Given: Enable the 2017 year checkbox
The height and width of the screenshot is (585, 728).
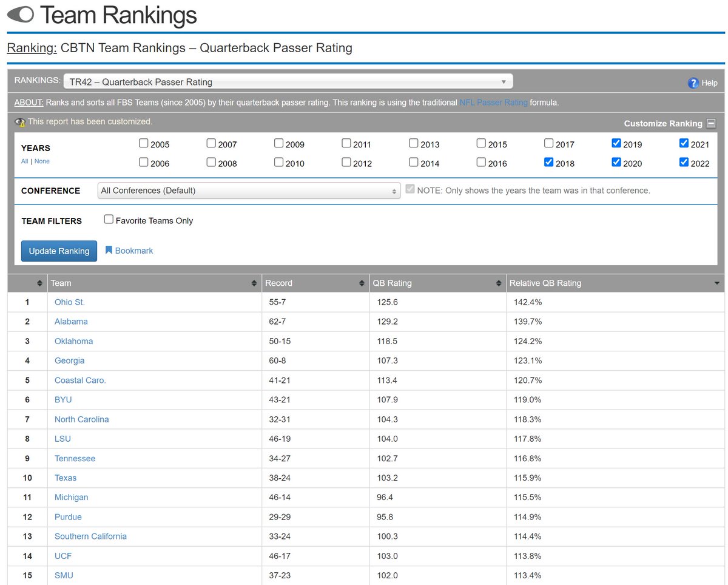Looking at the screenshot, I should click(x=549, y=143).
